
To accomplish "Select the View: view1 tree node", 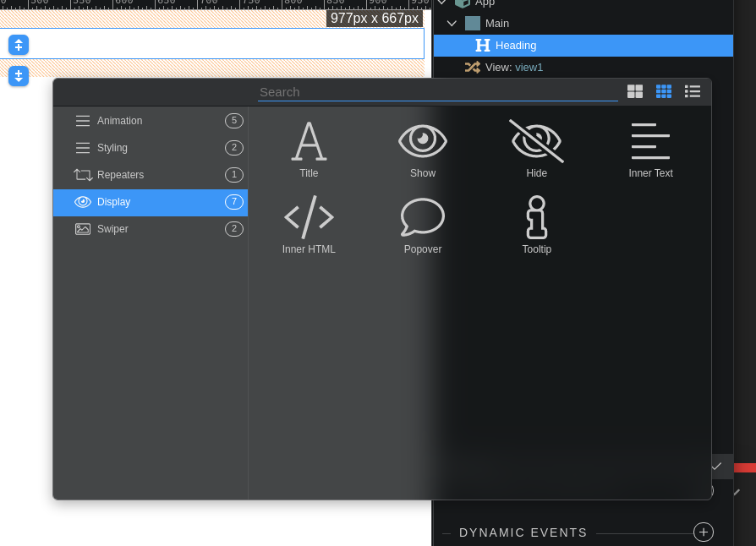I will [x=514, y=68].
